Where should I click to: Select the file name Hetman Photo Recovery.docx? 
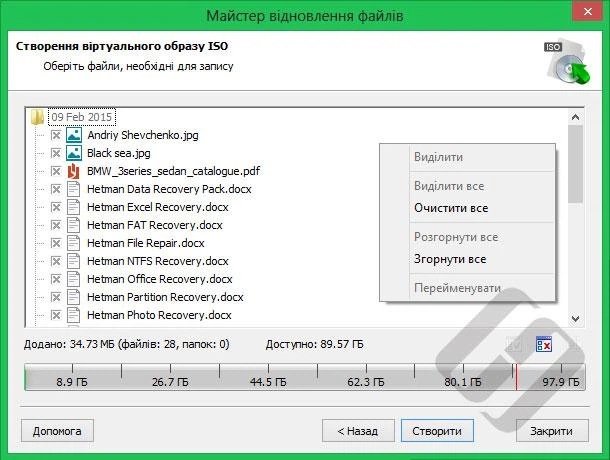pos(159,315)
